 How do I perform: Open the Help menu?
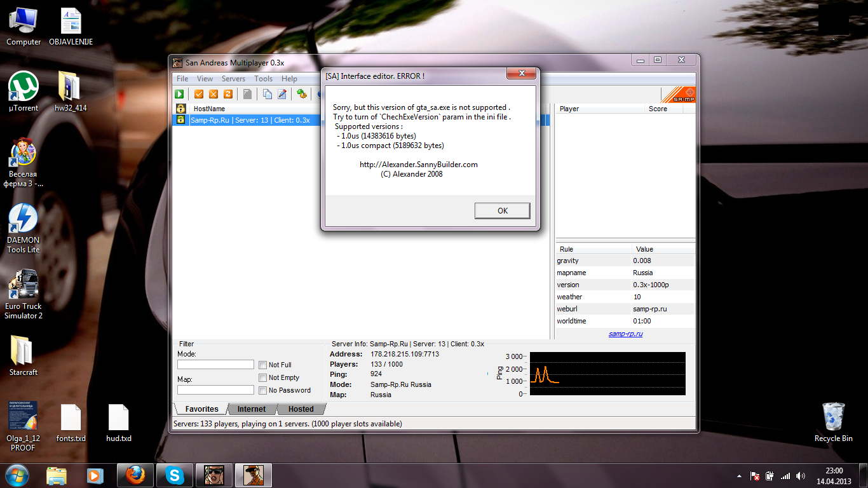coord(289,79)
